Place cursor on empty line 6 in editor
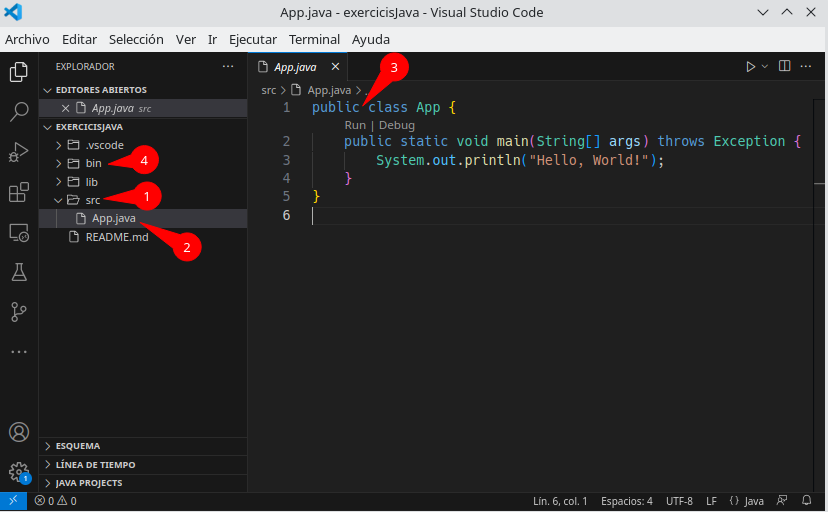Image resolution: width=828 pixels, height=512 pixels. 562,215
